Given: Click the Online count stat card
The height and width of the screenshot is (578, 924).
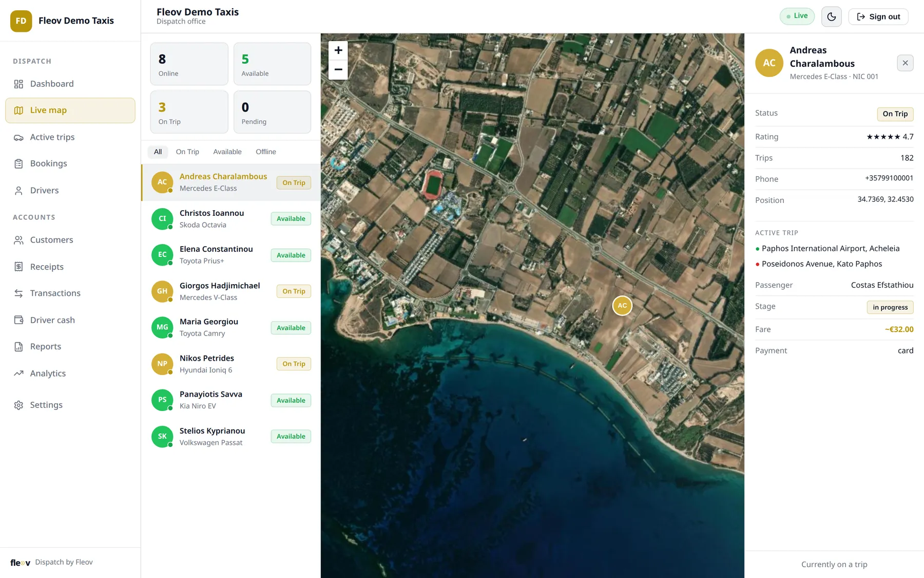Looking at the screenshot, I should (x=189, y=64).
